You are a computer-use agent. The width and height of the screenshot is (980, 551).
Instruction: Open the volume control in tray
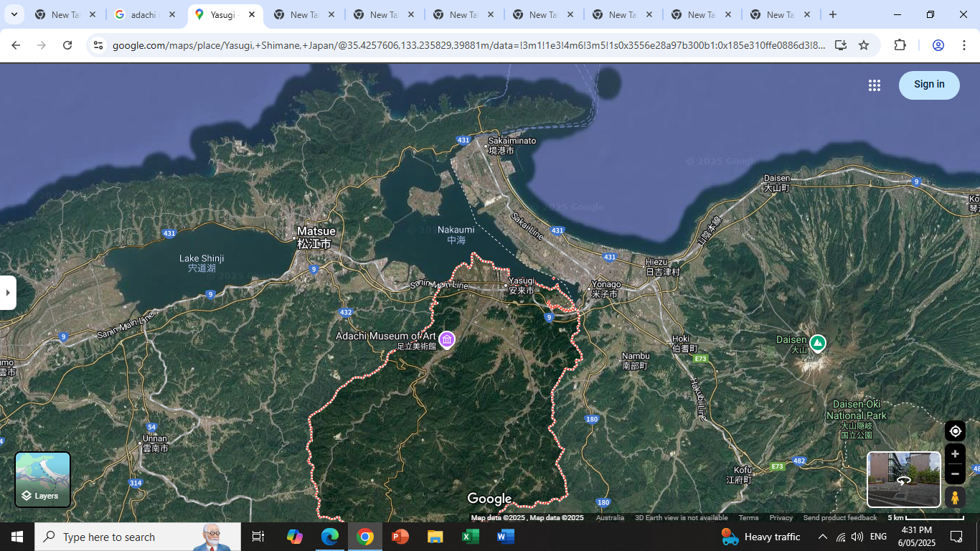tap(857, 537)
